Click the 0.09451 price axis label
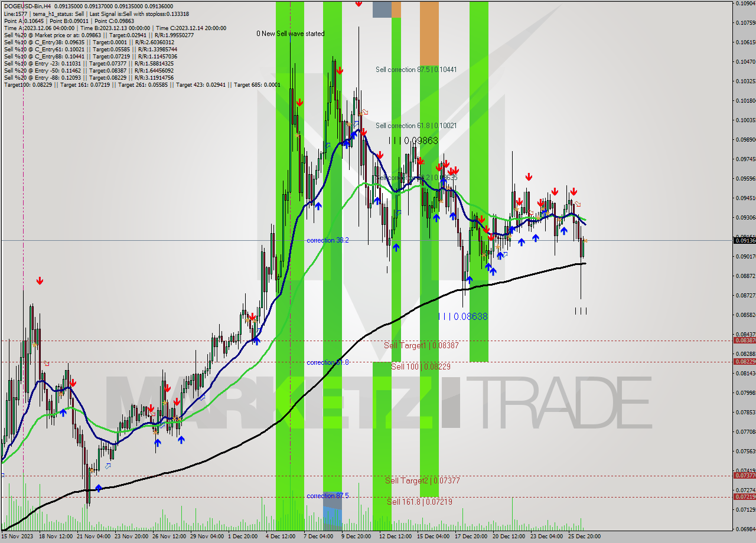This screenshot has width=756, height=543. pyautogui.click(x=746, y=198)
